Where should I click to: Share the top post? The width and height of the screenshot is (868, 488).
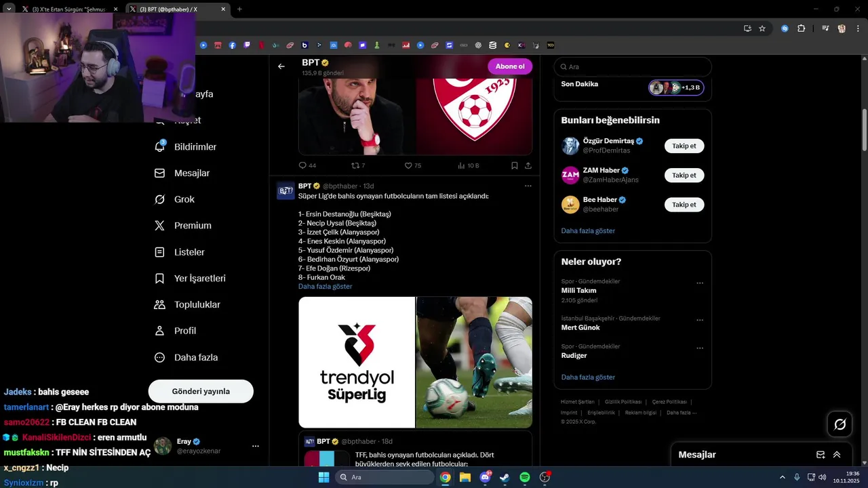tap(528, 165)
